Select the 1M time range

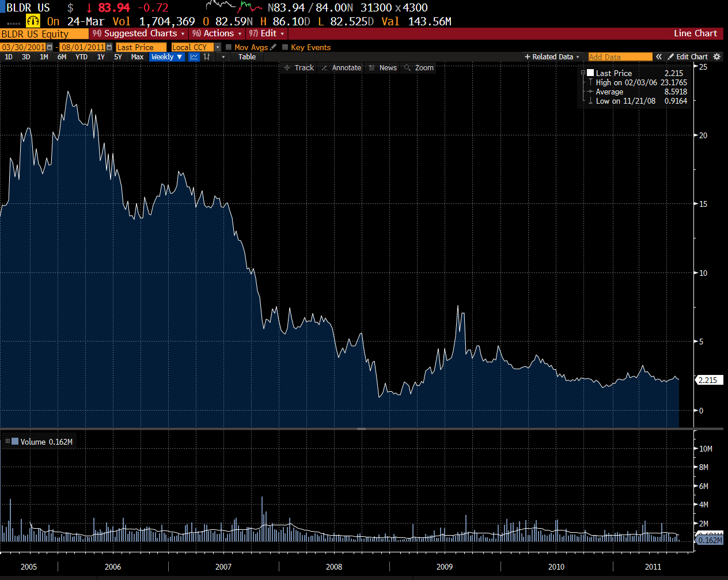tap(44, 56)
